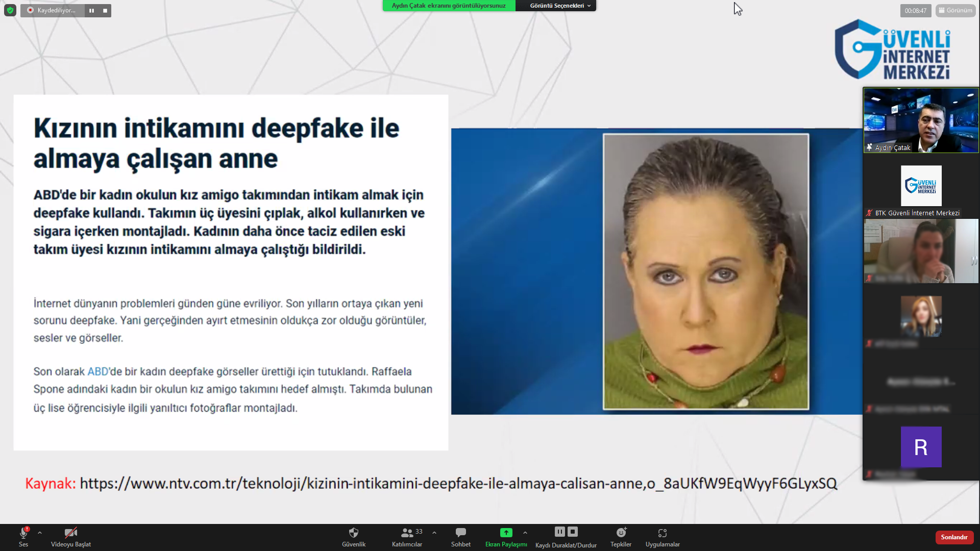Pause the recording from top indicator

[x=91, y=10]
